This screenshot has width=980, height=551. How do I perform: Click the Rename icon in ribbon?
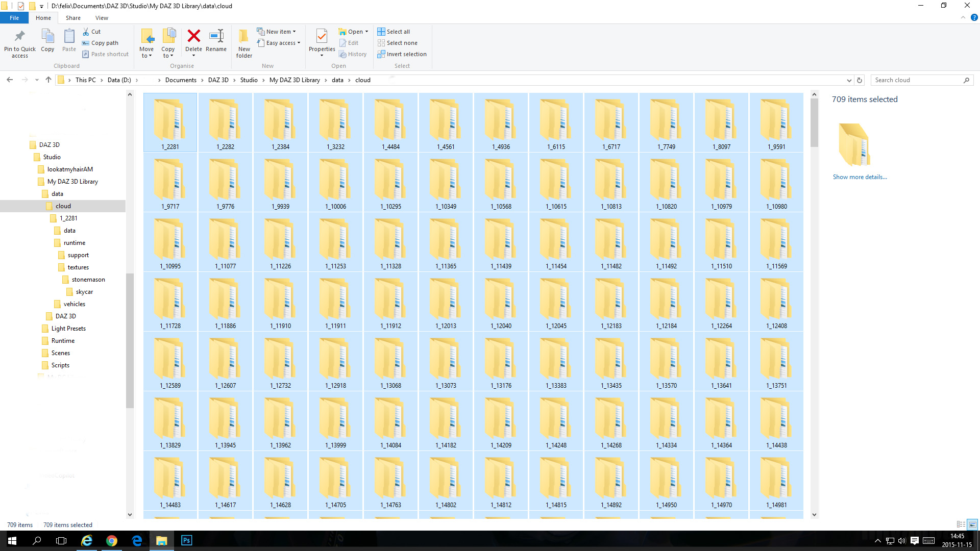click(x=216, y=36)
